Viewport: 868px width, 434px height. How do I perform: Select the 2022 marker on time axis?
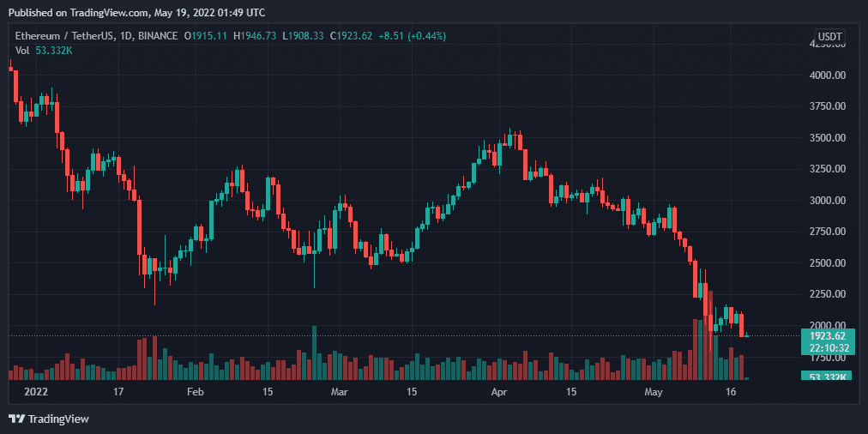[x=35, y=392]
